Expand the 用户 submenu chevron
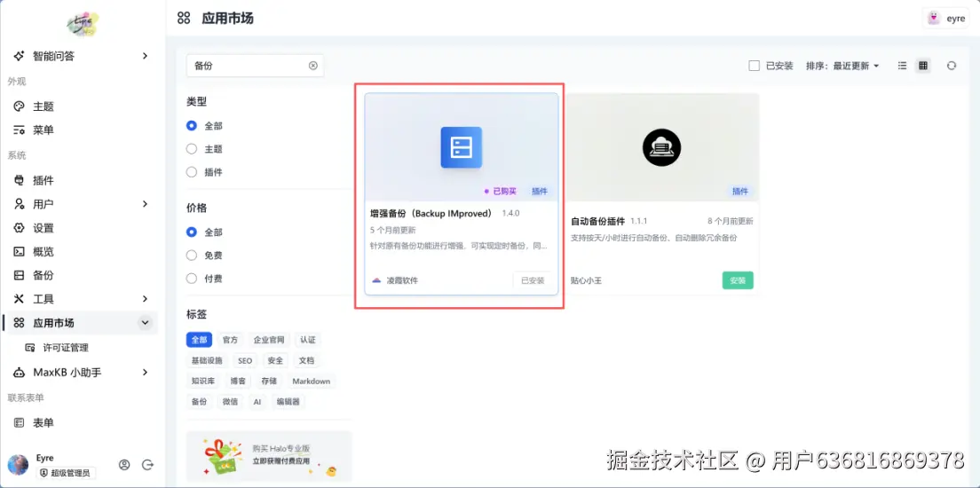 tap(145, 204)
